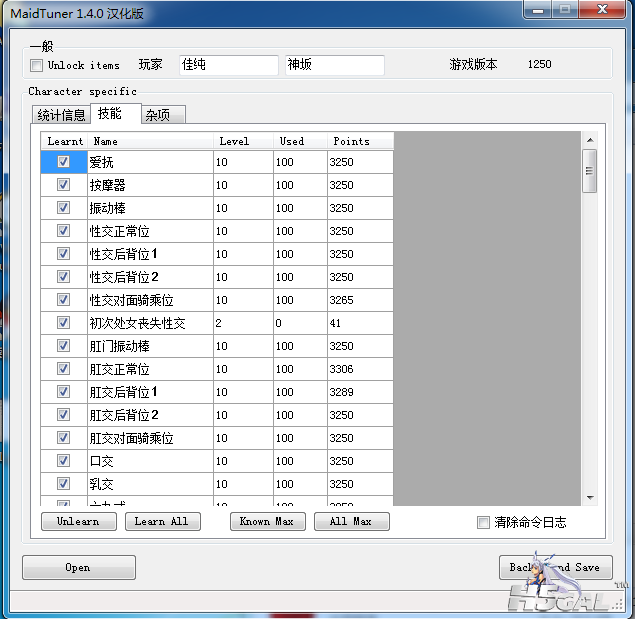Image resolution: width=635 pixels, height=619 pixels.
Task: Switch to the 统计信息 tab
Action: (x=61, y=115)
